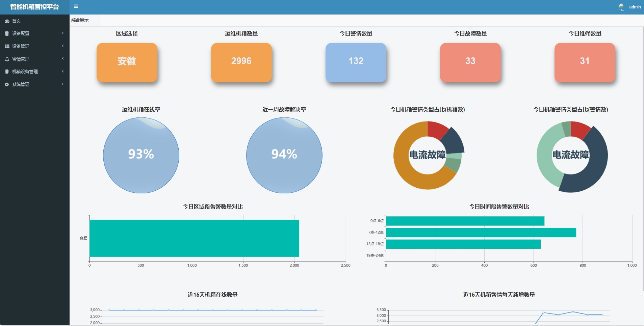Open the 系统管理 menu
Screen dimensions: 644x326
pos(35,84)
